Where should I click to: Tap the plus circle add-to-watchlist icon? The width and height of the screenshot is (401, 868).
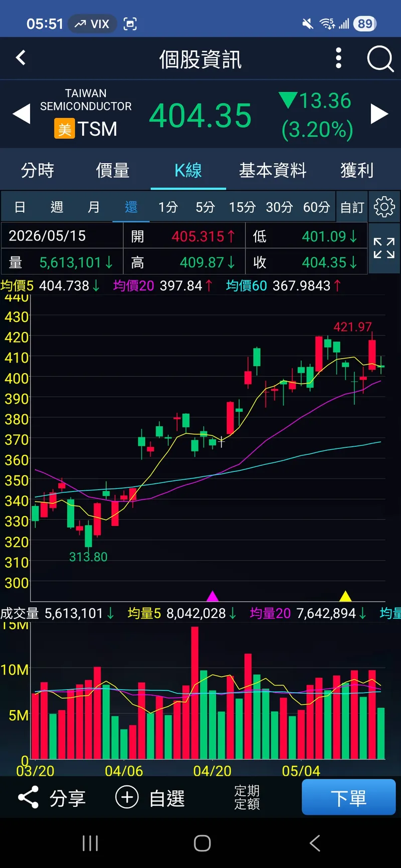tap(127, 797)
